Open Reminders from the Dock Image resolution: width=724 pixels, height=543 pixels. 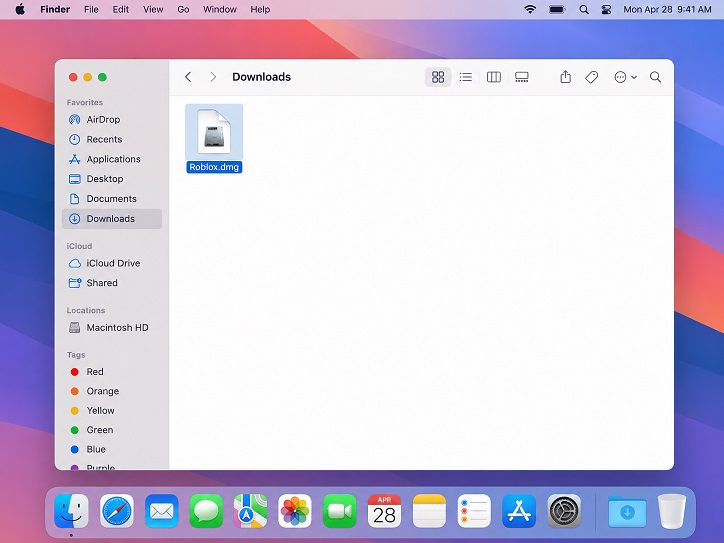[x=474, y=511]
